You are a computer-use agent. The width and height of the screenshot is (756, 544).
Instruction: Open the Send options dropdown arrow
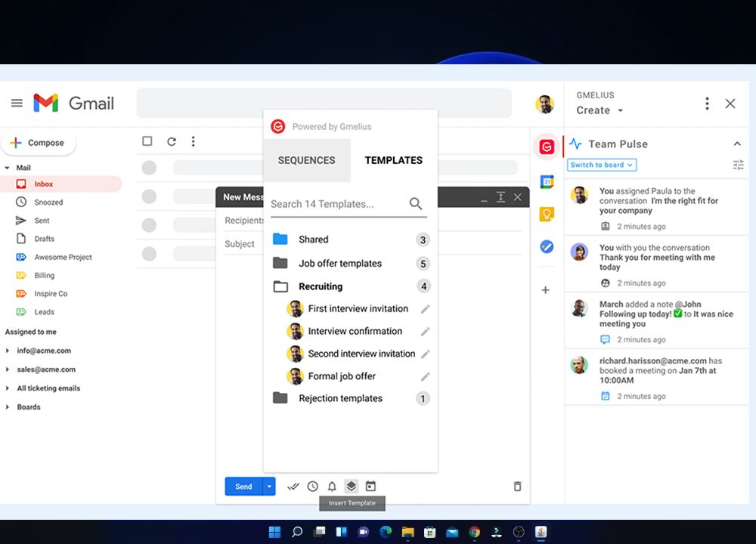click(x=269, y=487)
